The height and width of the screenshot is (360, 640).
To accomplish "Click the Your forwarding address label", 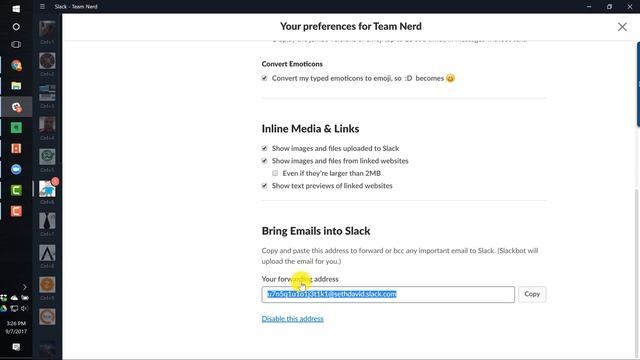I will [300, 279].
